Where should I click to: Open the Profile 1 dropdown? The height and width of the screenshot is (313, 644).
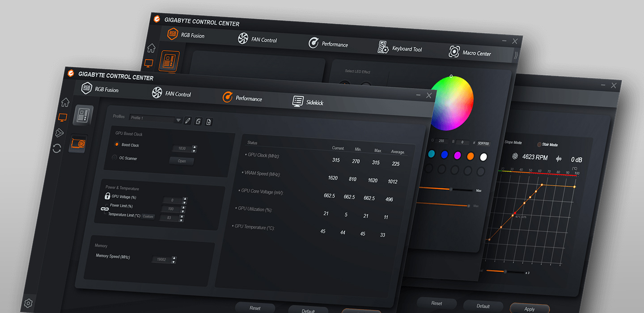[x=155, y=118]
